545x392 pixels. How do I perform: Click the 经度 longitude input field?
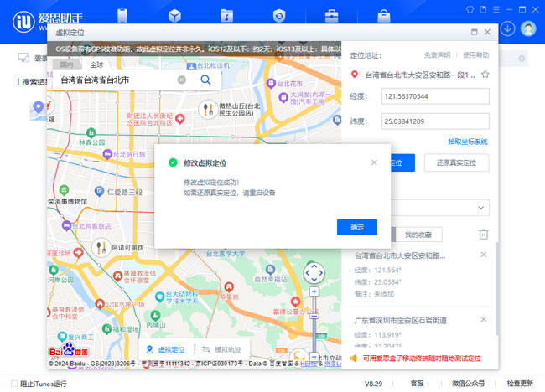tap(435, 96)
